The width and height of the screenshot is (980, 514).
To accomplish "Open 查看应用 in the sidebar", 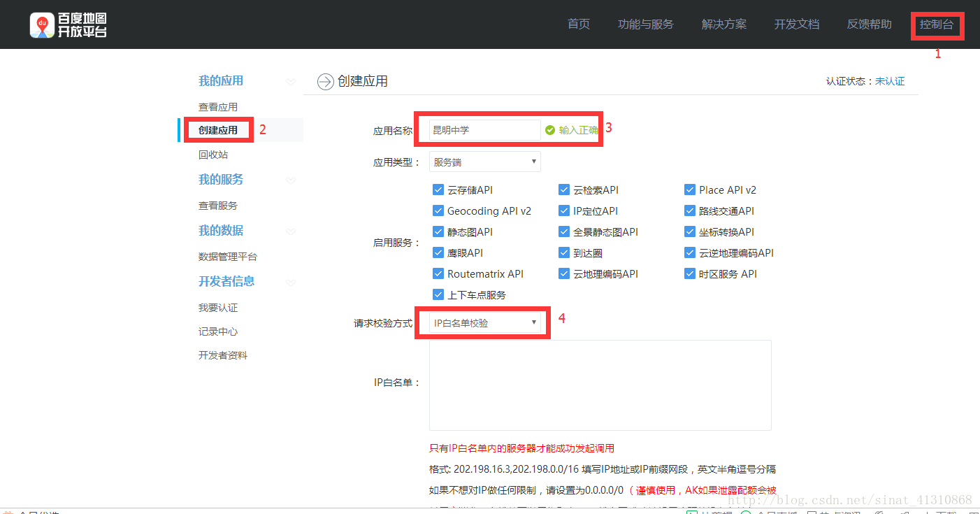I will coord(218,107).
